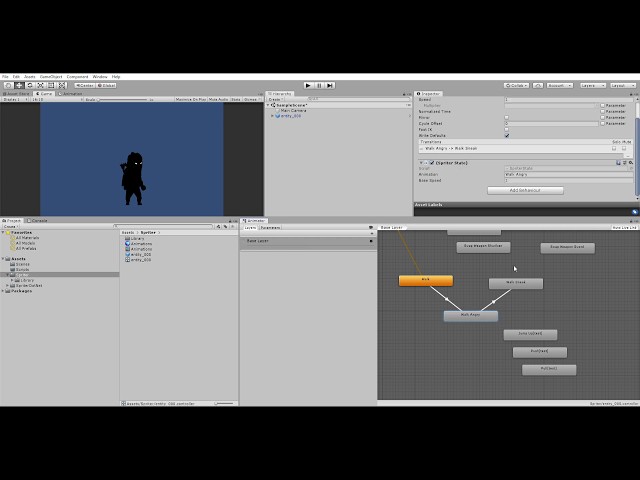Open the Edit menu

pyautogui.click(x=16, y=77)
